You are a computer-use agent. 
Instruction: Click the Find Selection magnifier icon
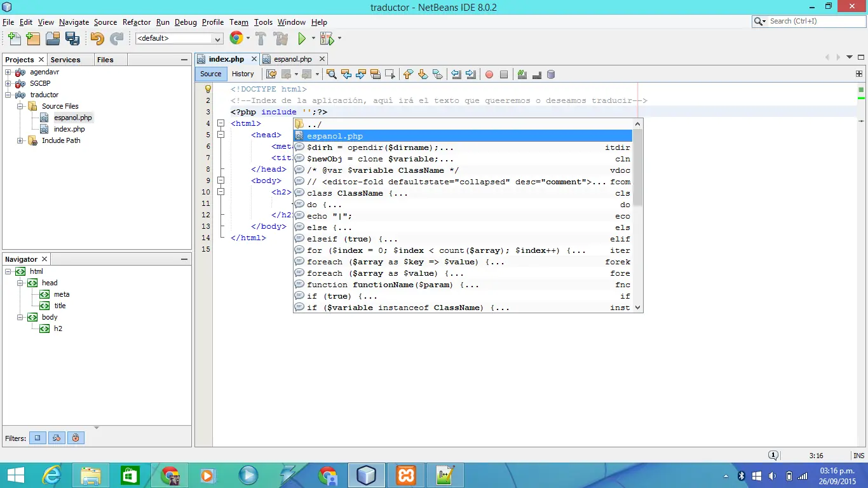point(331,74)
